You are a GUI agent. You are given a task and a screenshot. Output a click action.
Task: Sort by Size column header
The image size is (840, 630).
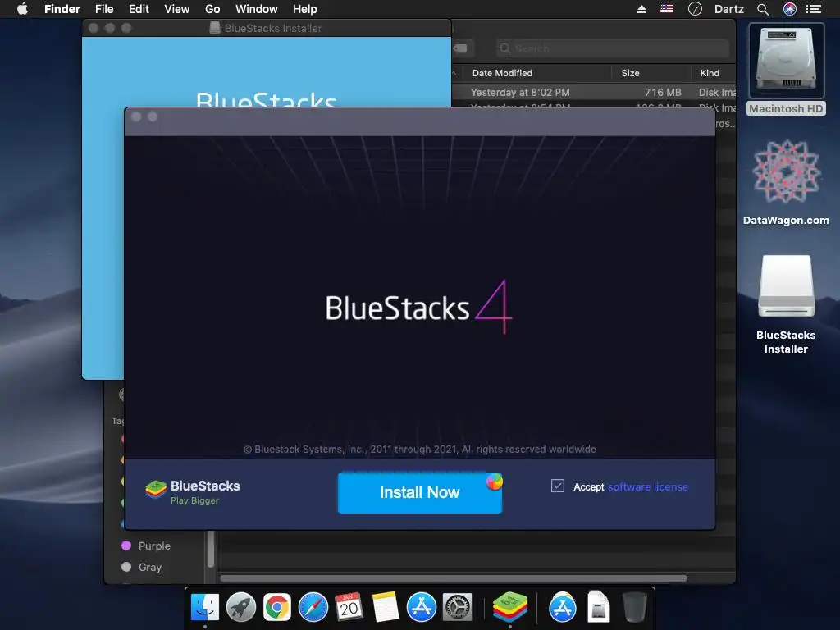point(631,73)
